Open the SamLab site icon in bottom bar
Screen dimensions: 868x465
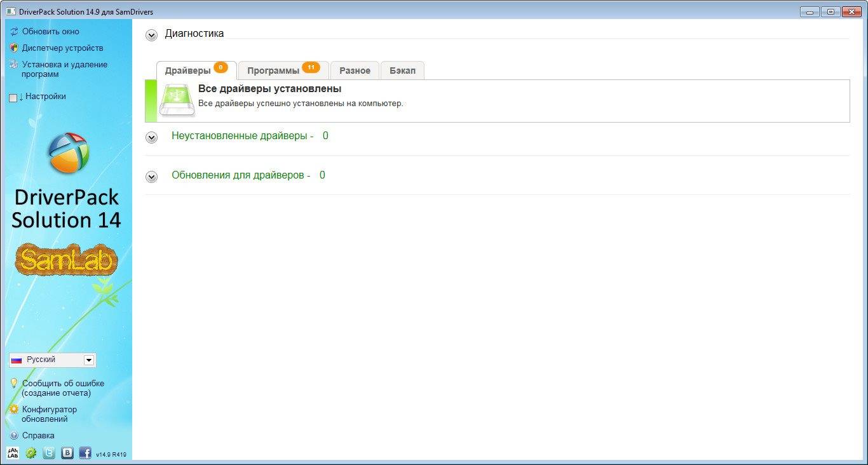pos(13,453)
